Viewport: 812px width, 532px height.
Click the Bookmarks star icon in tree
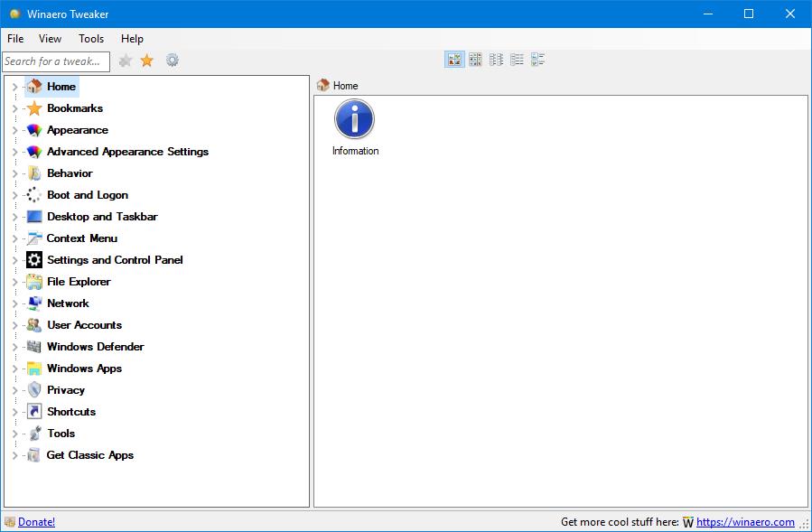click(34, 107)
